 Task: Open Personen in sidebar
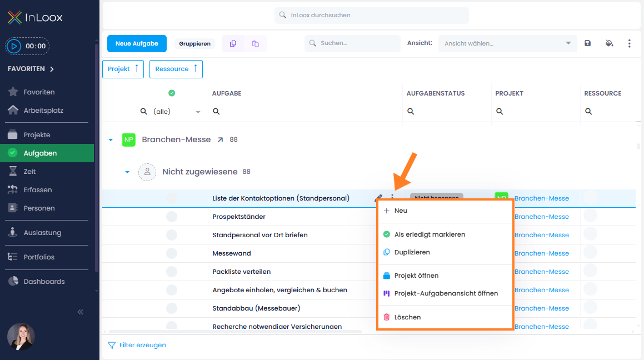click(31, 208)
